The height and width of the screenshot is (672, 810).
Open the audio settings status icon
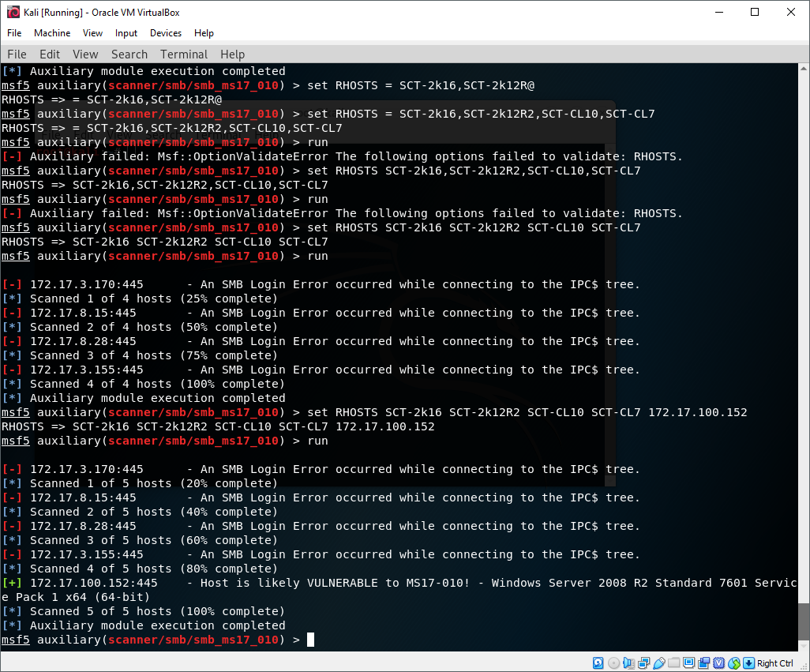(x=628, y=663)
